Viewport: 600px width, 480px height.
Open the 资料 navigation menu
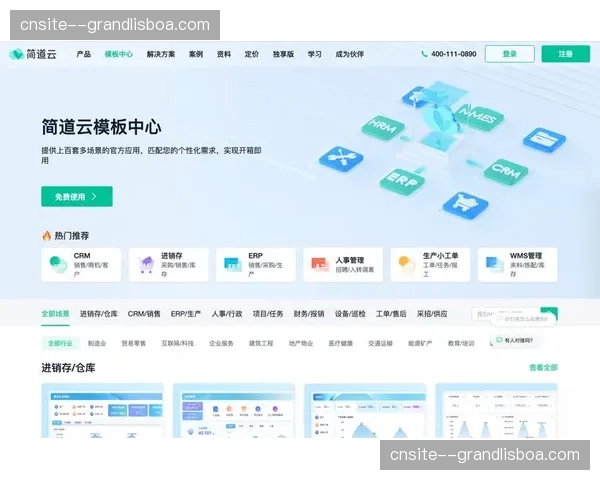point(224,54)
